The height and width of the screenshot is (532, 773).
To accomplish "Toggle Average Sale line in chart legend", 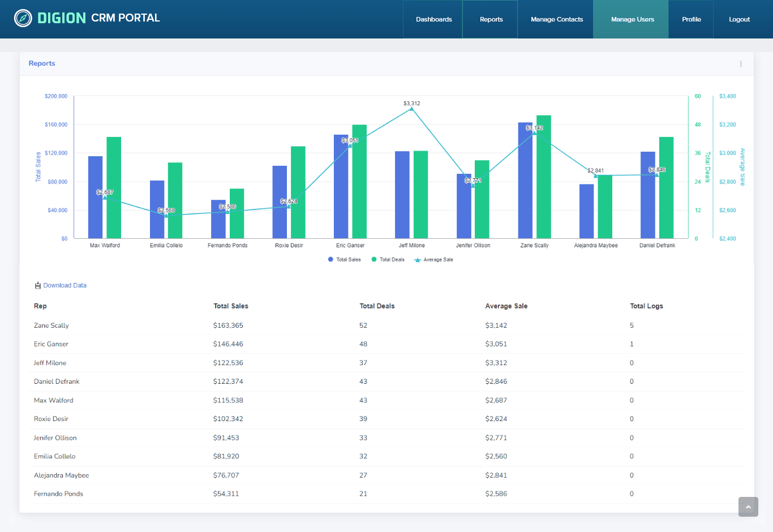I will 433,260.
